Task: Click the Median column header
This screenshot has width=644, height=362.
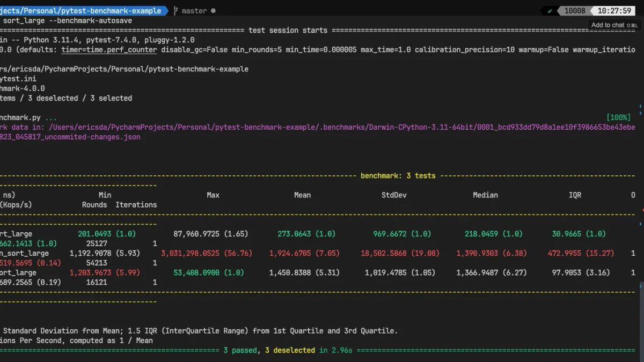Action: 485,195
